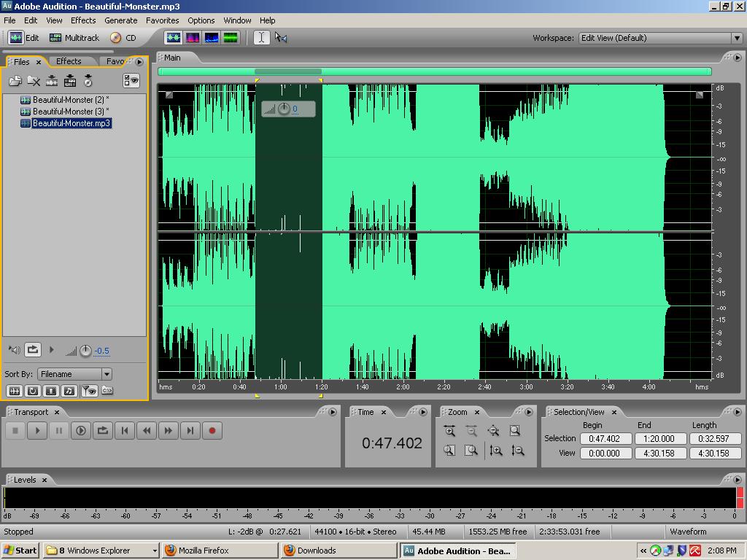
Task: Select Spectral Frequency display icon
Action: pos(193,38)
